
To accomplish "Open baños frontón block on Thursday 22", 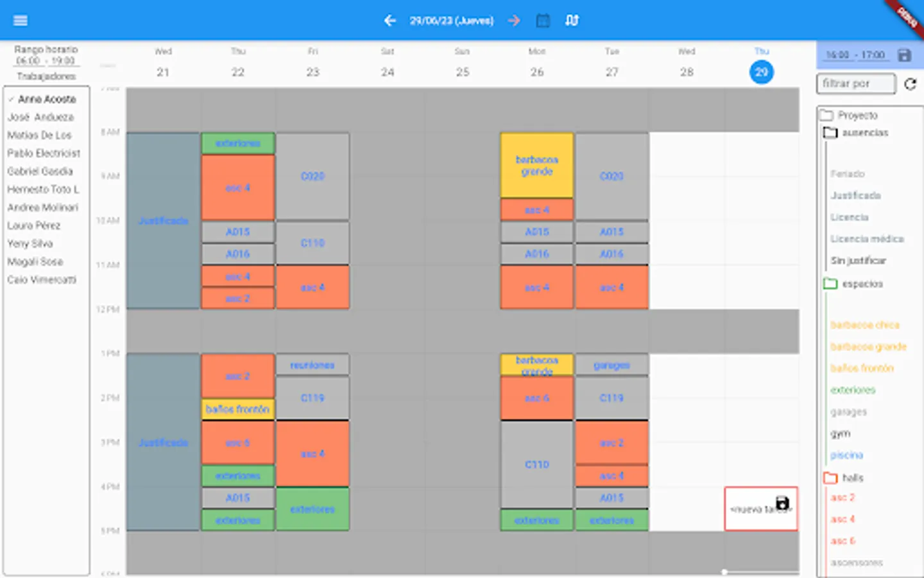I will [x=238, y=408].
